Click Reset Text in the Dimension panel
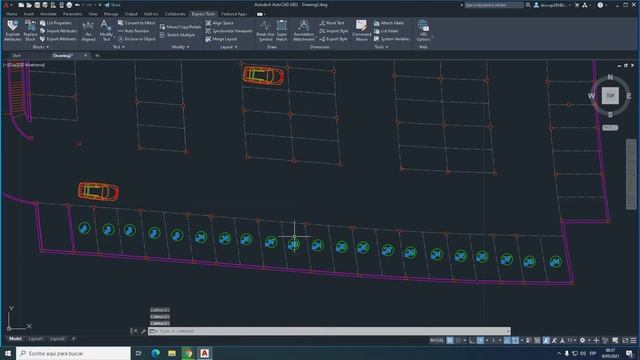 pyautogui.click(x=332, y=23)
